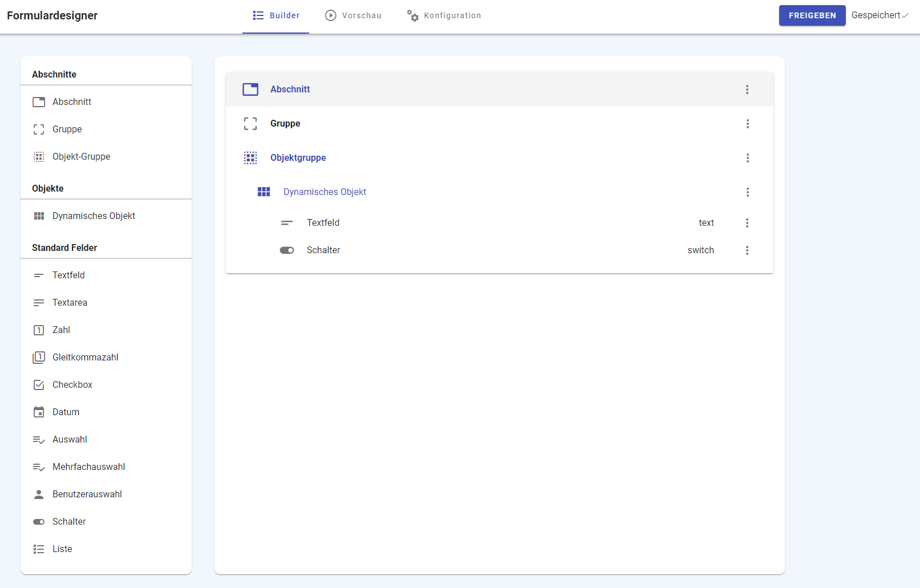Viewport: 920px width, 588px height.
Task: Click the Checkbox icon in sidebar
Action: click(39, 385)
